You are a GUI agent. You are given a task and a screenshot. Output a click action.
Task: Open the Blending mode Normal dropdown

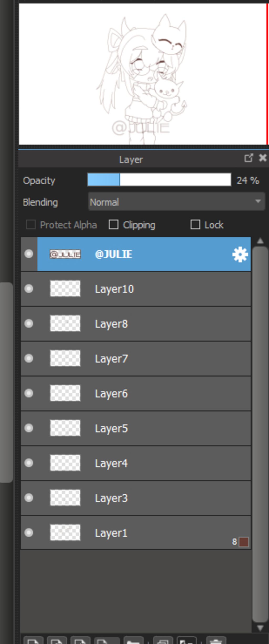pos(177,202)
